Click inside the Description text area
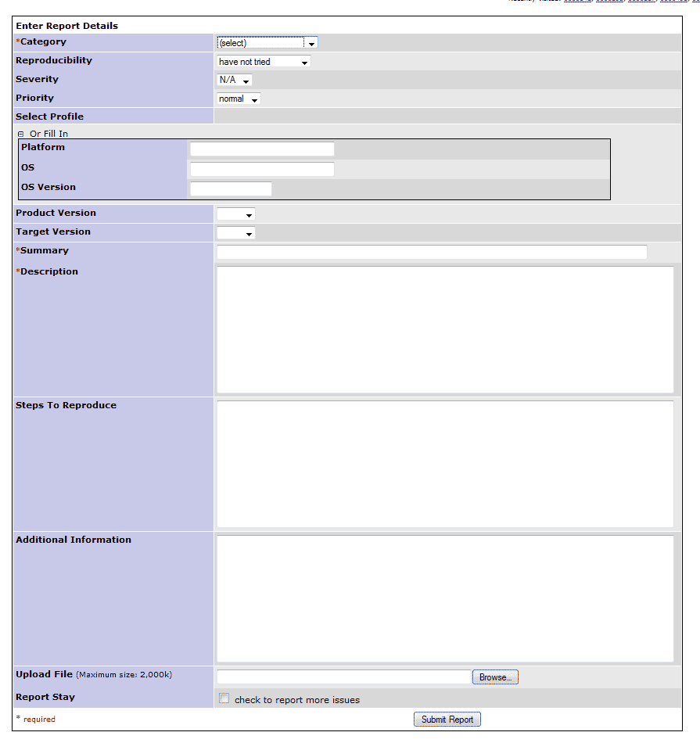700x743 pixels. click(x=445, y=329)
